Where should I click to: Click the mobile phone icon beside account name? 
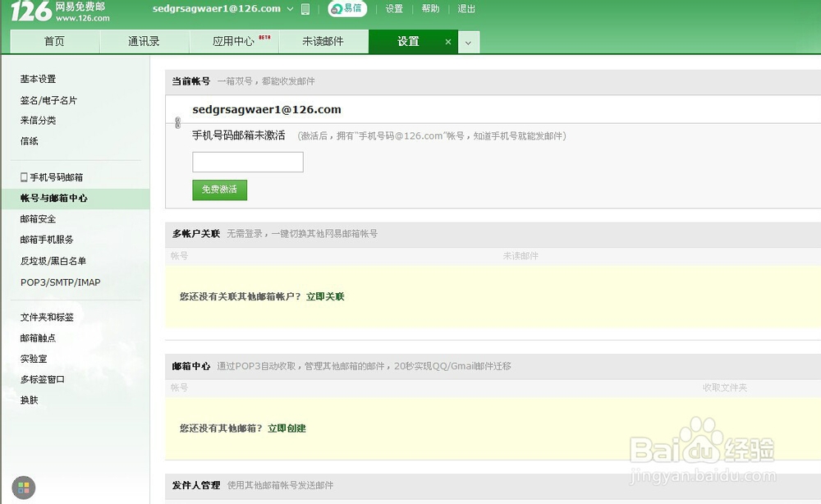[x=305, y=9]
